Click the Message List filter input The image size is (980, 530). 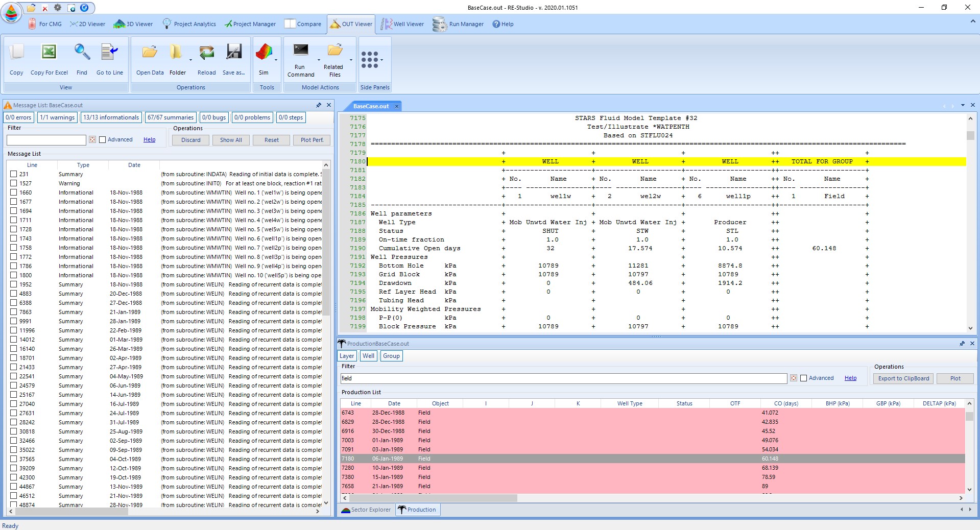click(46, 140)
